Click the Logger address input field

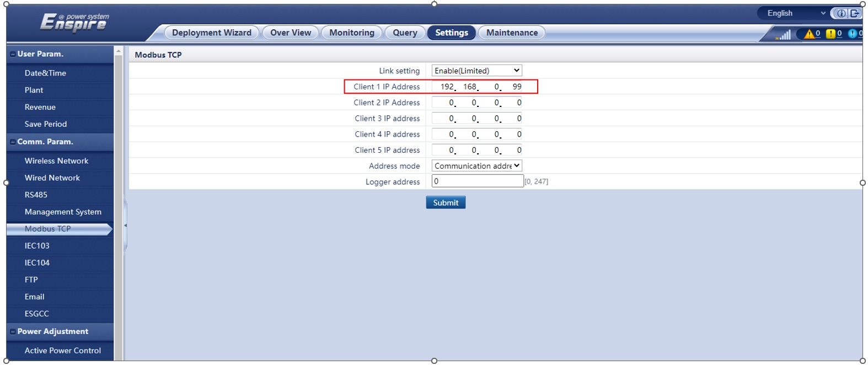point(478,181)
